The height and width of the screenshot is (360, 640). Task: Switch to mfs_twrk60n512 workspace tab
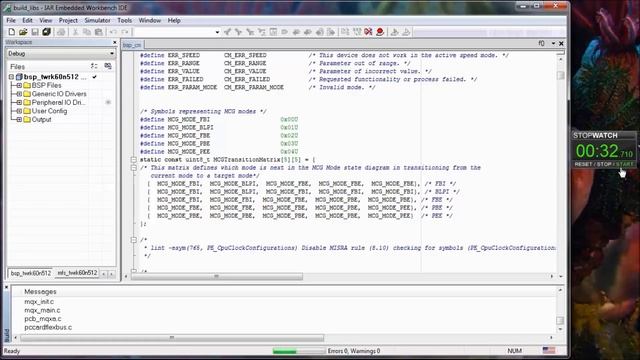click(x=77, y=273)
